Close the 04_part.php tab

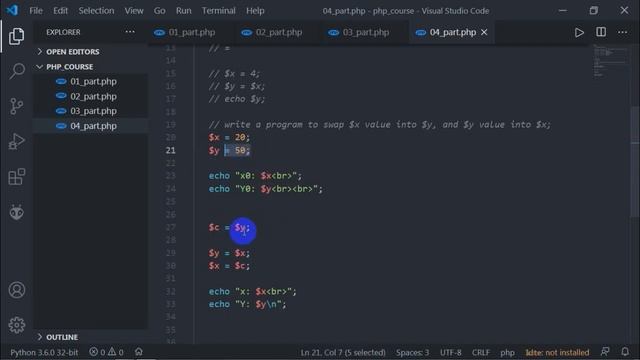tap(484, 32)
